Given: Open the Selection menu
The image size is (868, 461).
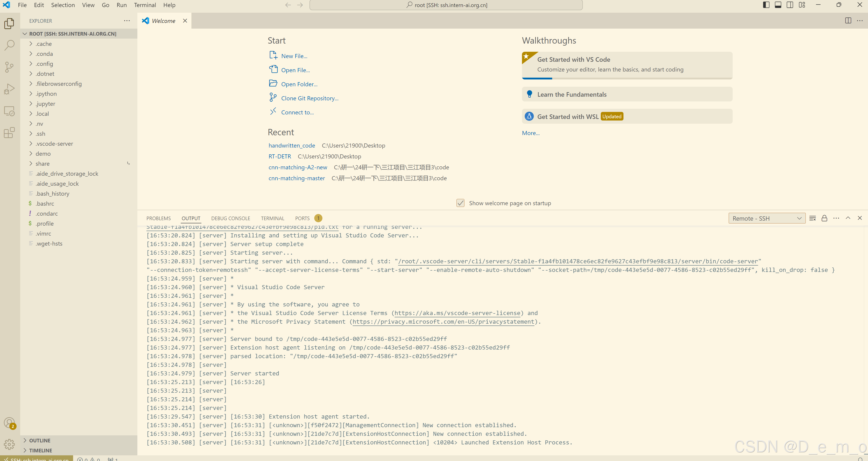Looking at the screenshot, I should tap(63, 5).
